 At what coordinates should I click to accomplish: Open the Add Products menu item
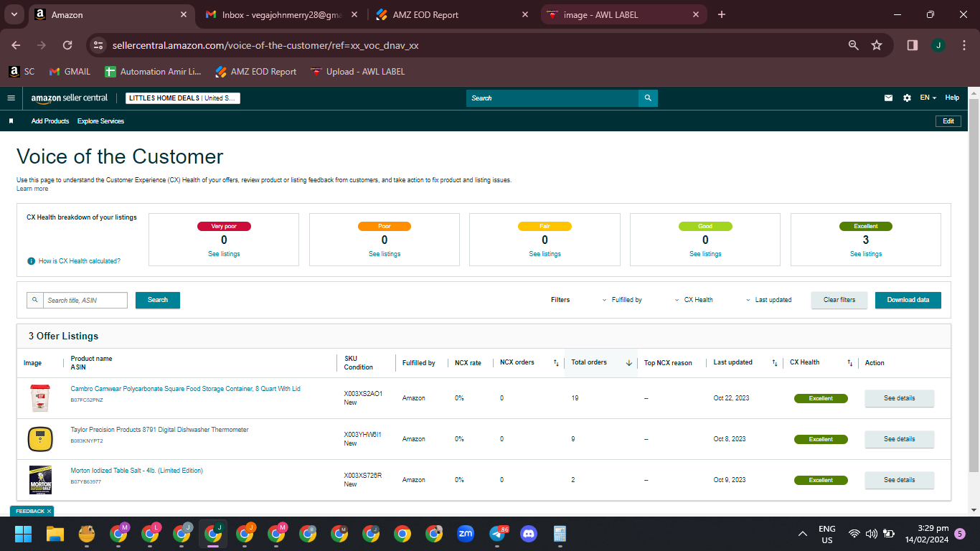tap(50, 121)
